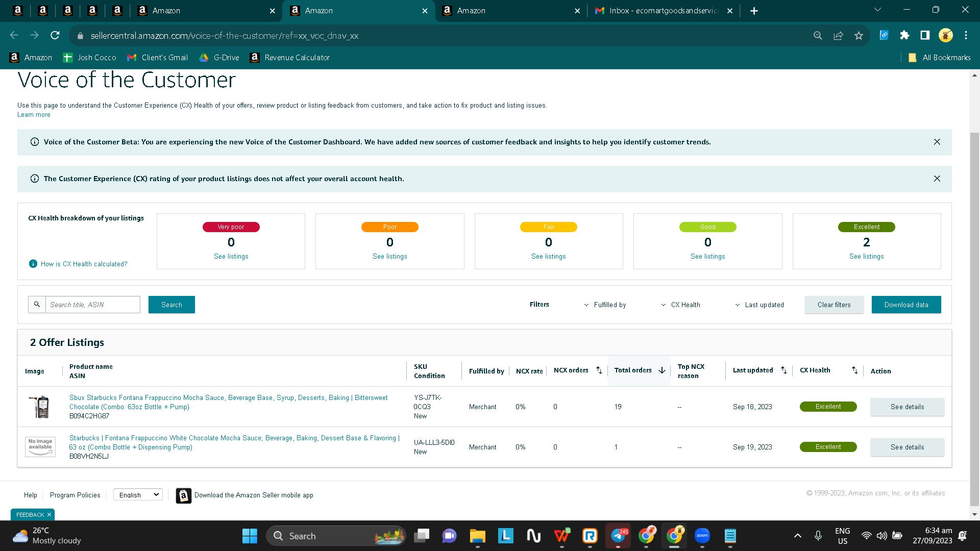The height and width of the screenshot is (551, 980).
Task: See listings under Very poor
Action: click(x=231, y=257)
